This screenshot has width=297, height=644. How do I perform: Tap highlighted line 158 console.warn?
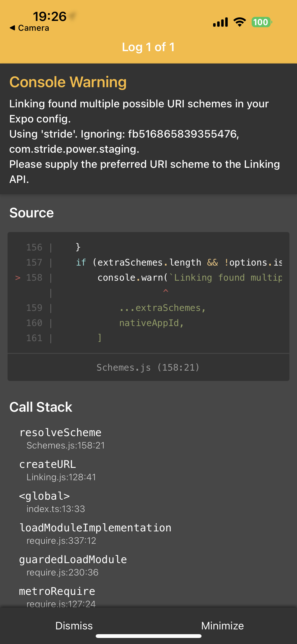tap(189, 277)
